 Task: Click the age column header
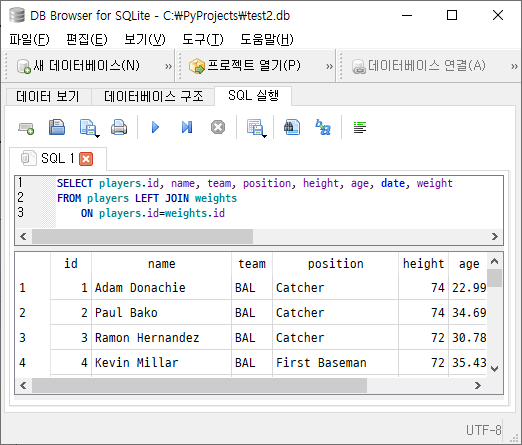[469, 264]
